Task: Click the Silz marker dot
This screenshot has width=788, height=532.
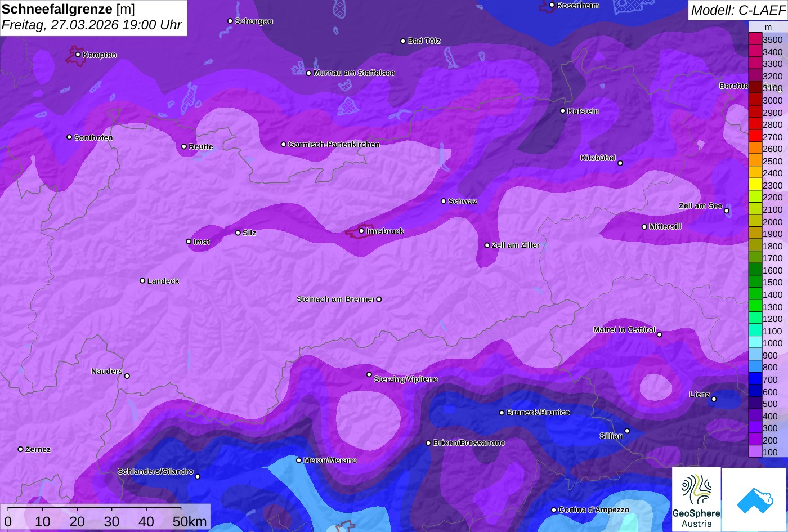Action: pos(238,233)
